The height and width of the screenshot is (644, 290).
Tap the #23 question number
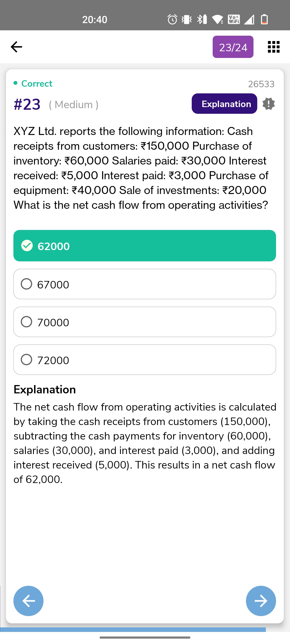point(27,104)
